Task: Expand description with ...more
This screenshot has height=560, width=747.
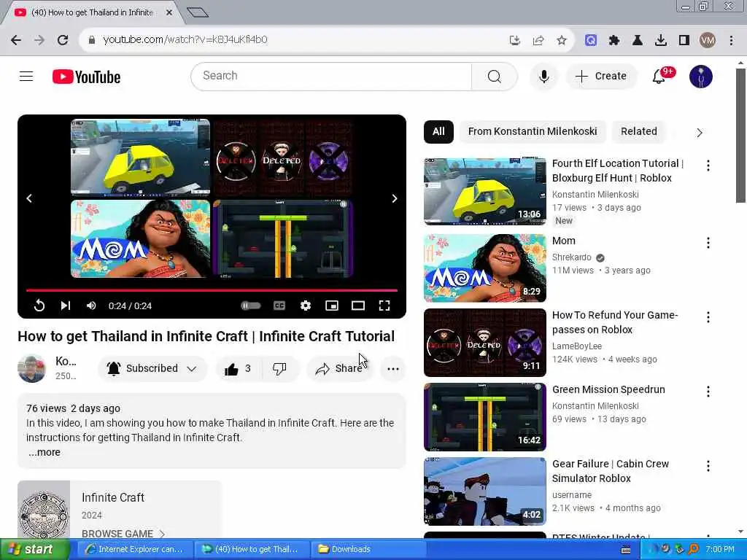Action: pos(44,452)
